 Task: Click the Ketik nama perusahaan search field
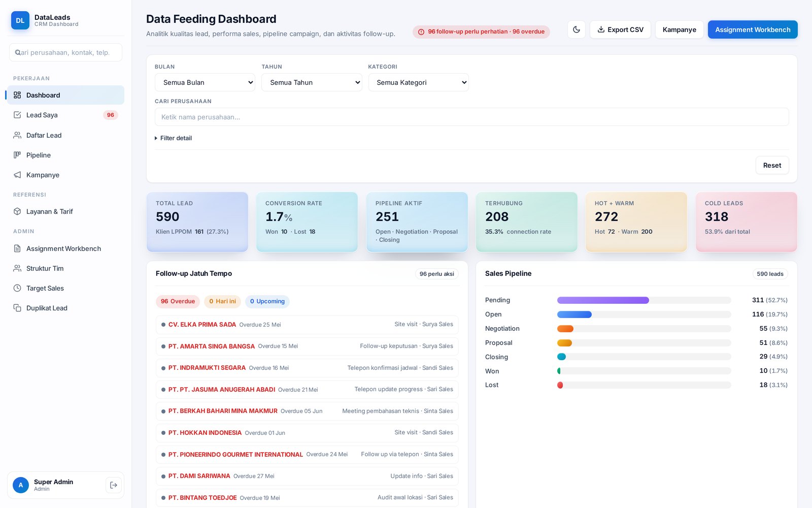click(471, 117)
